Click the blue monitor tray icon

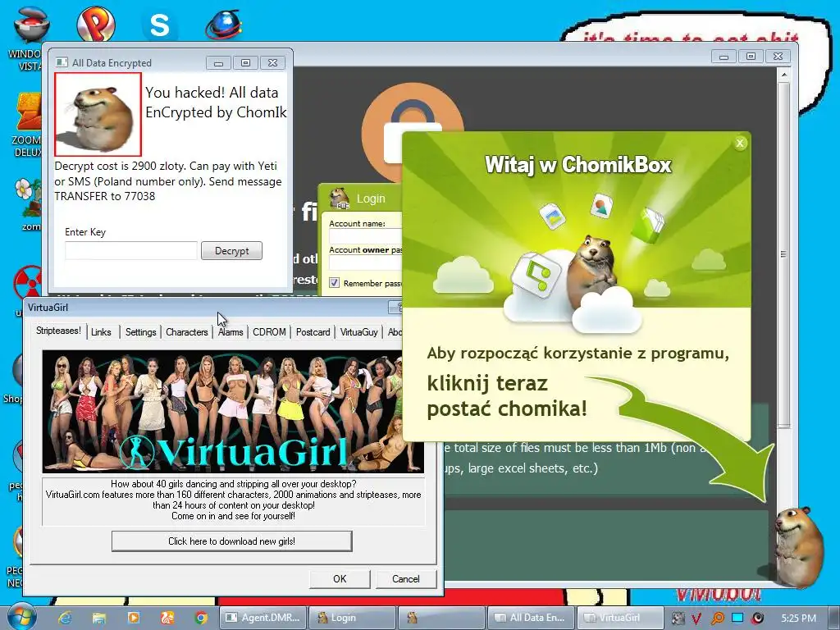tap(737, 618)
